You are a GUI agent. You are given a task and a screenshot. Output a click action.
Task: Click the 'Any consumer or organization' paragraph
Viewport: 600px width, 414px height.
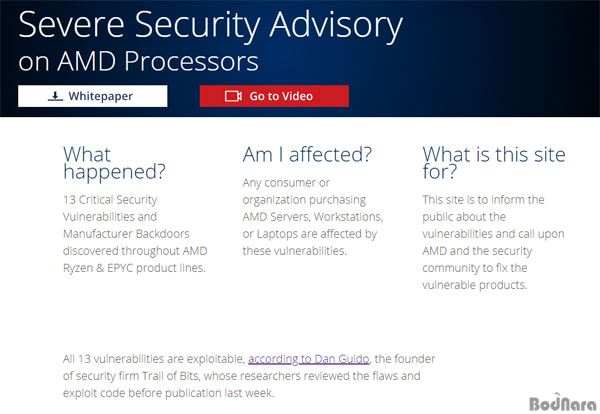313,217
